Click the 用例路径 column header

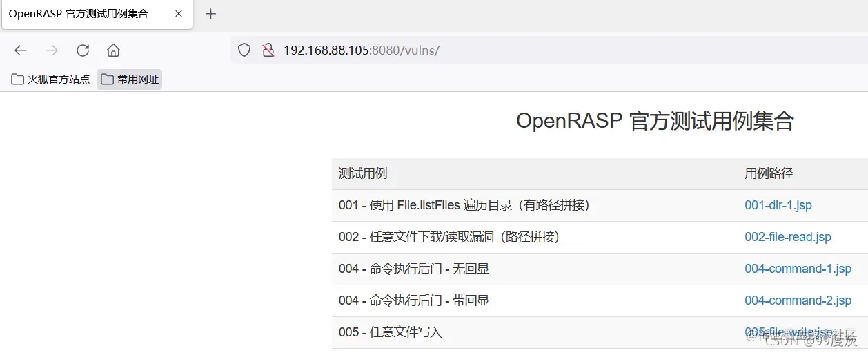coord(769,173)
